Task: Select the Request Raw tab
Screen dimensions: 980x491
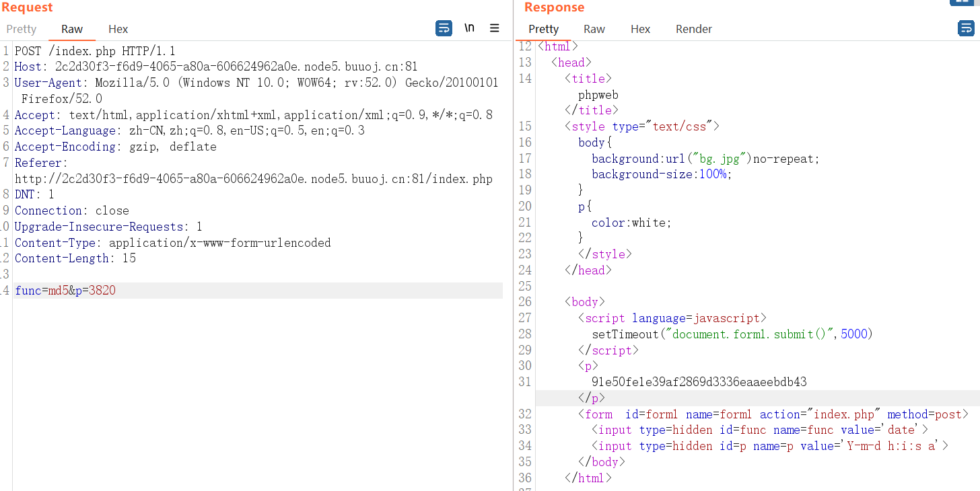Action: (x=72, y=29)
